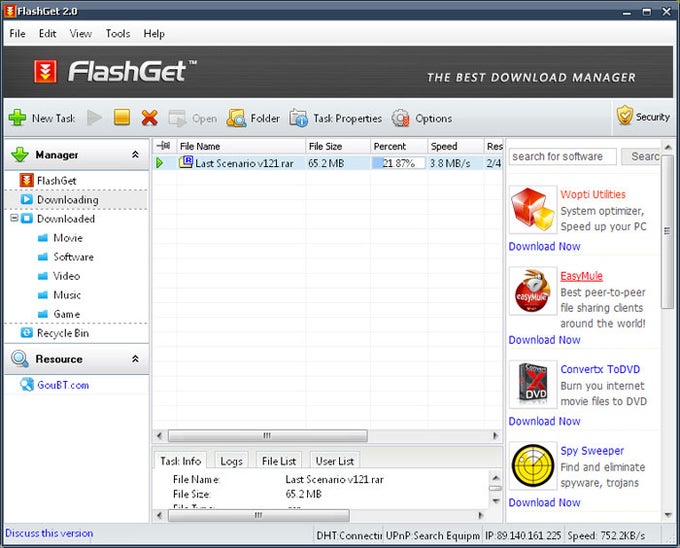Sort by the Percent column header
The image size is (680, 548).
(399, 146)
